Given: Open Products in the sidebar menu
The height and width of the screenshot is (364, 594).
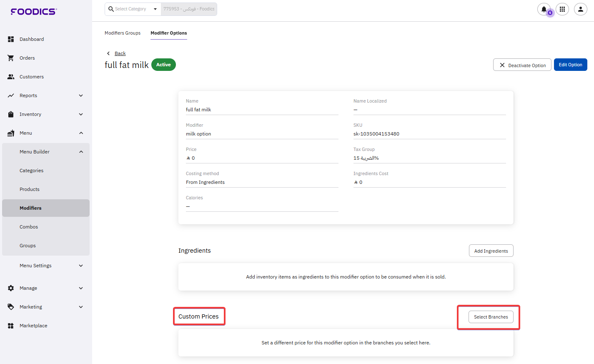Looking at the screenshot, I should click(x=30, y=189).
